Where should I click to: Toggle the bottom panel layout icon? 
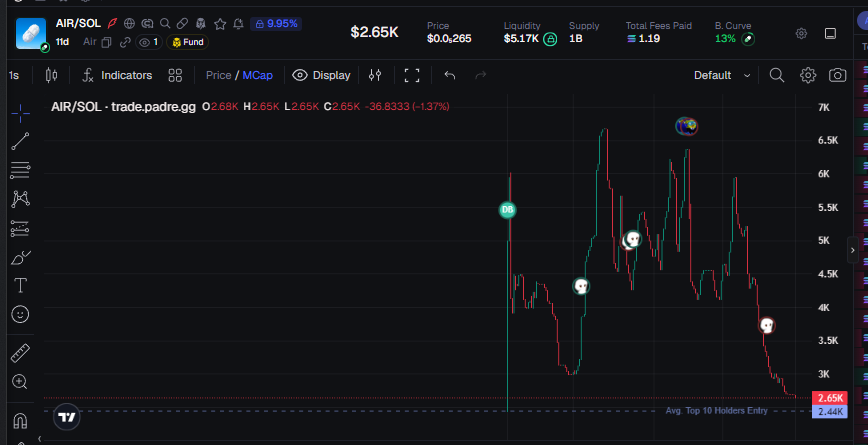tap(830, 33)
